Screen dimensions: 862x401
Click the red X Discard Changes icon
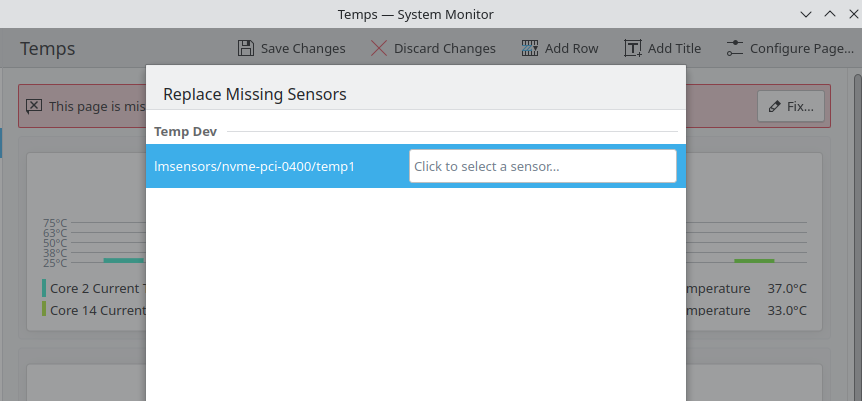[x=379, y=48]
